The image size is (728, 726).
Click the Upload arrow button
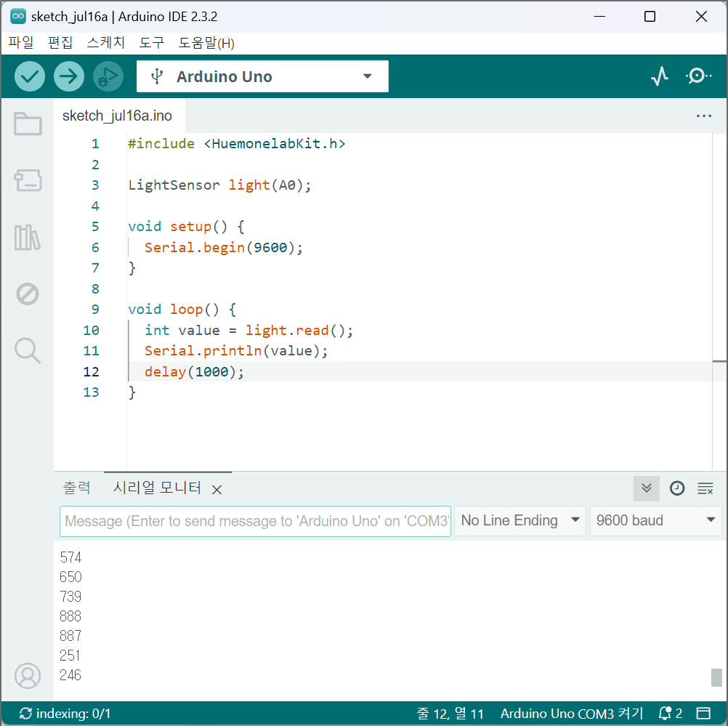click(69, 76)
